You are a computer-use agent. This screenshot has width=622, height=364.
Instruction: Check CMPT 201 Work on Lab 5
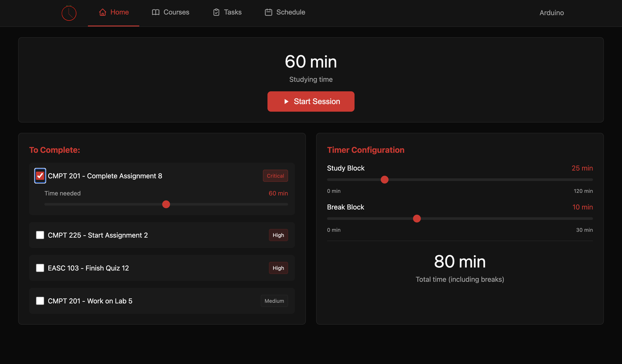tap(40, 301)
